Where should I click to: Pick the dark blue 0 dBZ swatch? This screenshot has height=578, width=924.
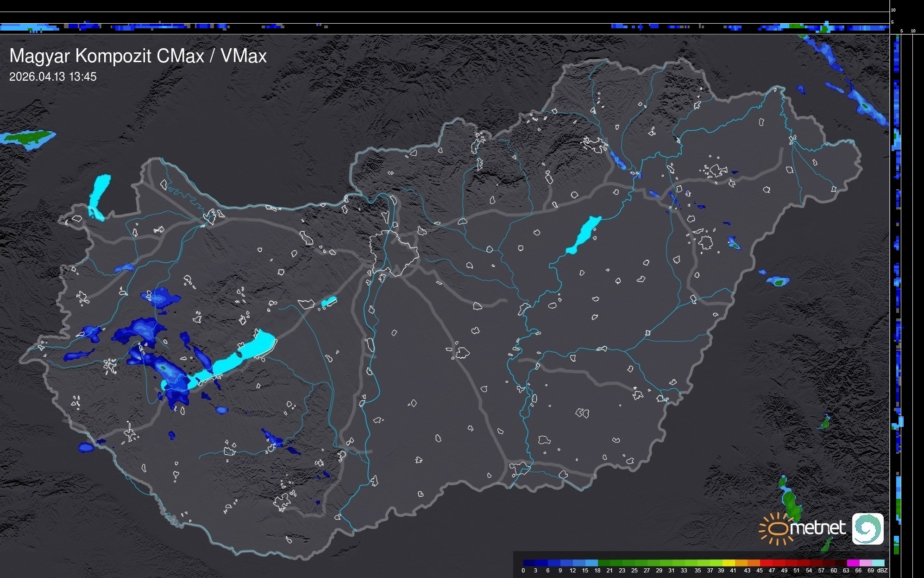tap(528, 563)
